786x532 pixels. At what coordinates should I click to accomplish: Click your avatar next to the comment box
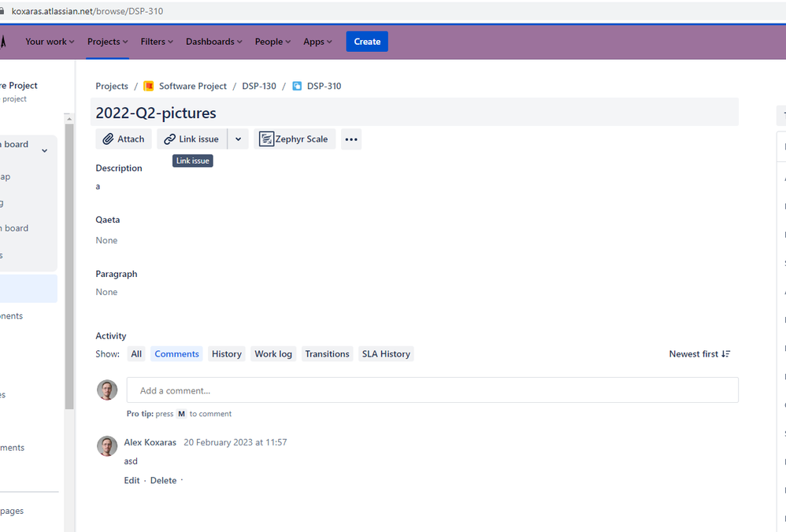106,390
